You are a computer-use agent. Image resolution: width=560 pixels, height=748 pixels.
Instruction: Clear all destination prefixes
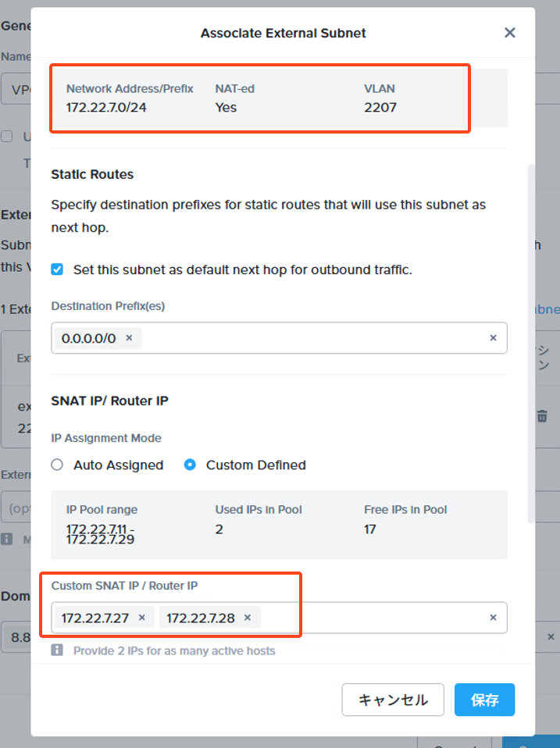[493, 338]
